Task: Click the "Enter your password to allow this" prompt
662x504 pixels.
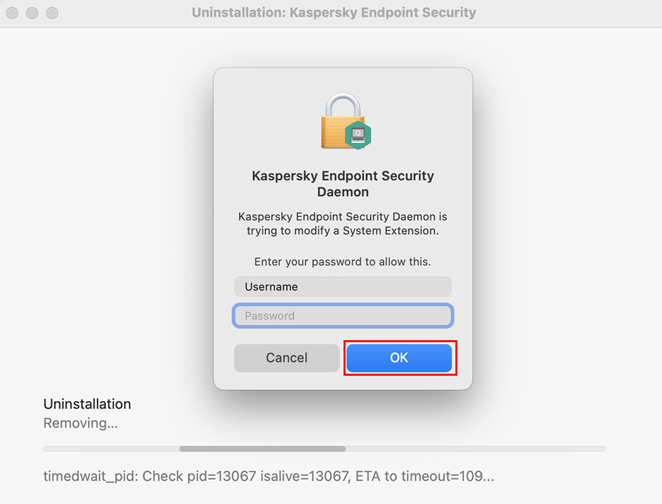Action: point(343,261)
